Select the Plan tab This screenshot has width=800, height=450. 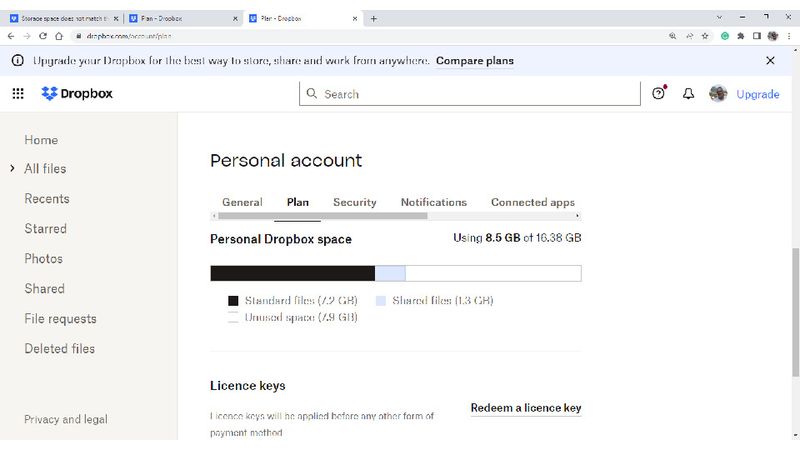tap(297, 202)
